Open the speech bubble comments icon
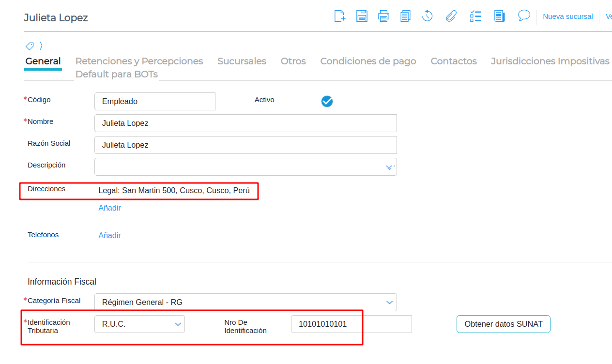Image resolution: width=612 pixels, height=364 pixels. click(523, 16)
